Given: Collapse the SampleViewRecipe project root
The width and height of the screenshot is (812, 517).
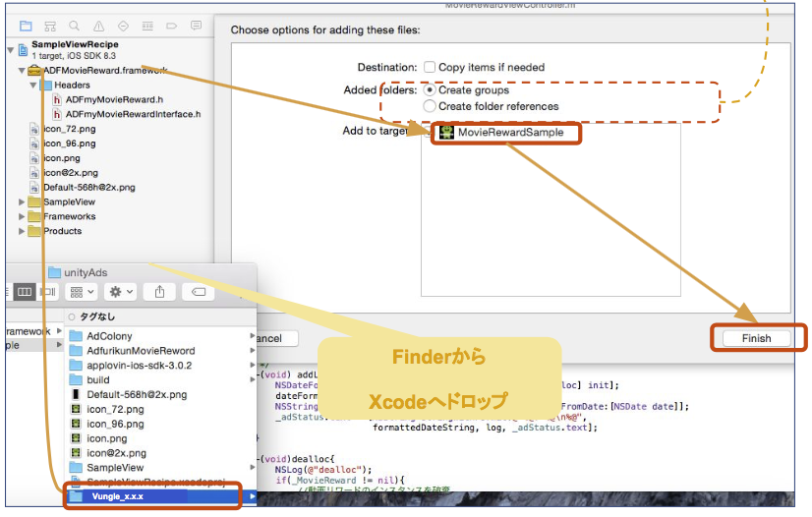Looking at the screenshot, I should pyautogui.click(x=11, y=50).
